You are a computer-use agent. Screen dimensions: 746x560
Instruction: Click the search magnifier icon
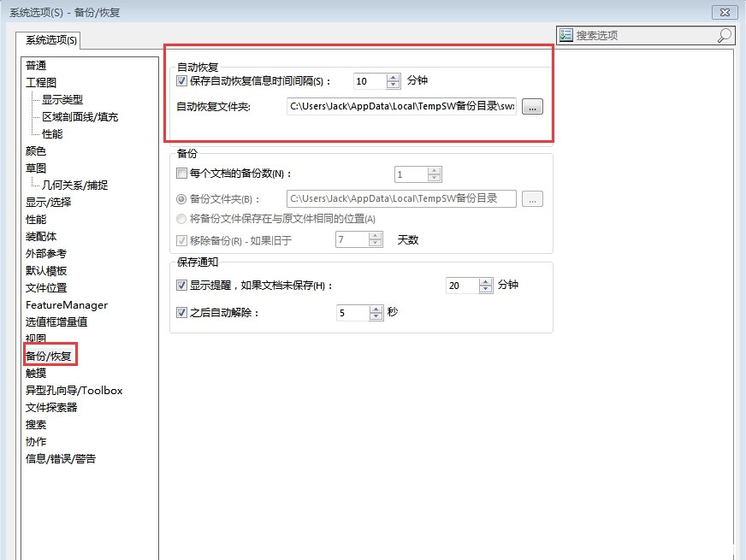click(724, 35)
